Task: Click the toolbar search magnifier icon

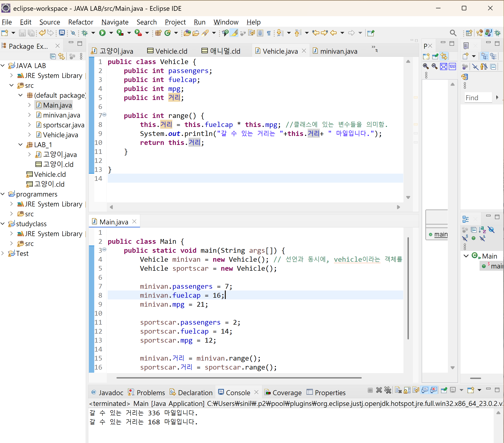Action: pyautogui.click(x=453, y=33)
